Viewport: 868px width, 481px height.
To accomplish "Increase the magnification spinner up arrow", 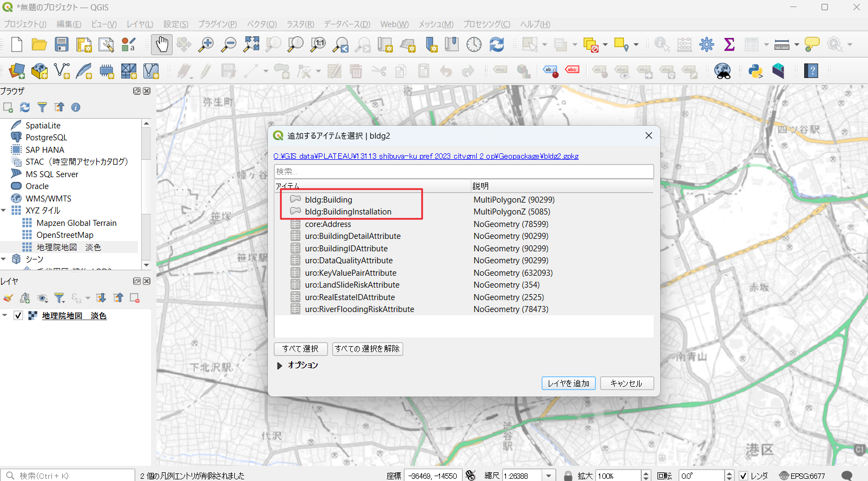I will click(x=646, y=473).
